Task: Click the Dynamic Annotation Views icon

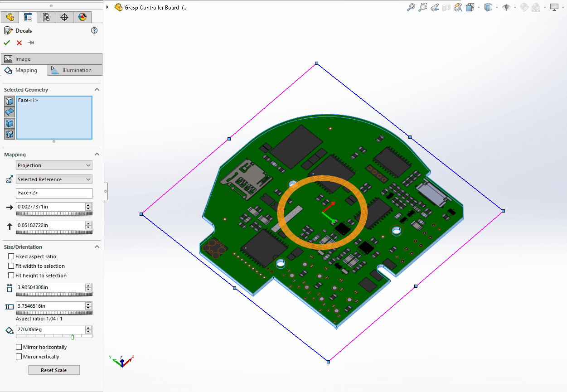Action: 458,7
